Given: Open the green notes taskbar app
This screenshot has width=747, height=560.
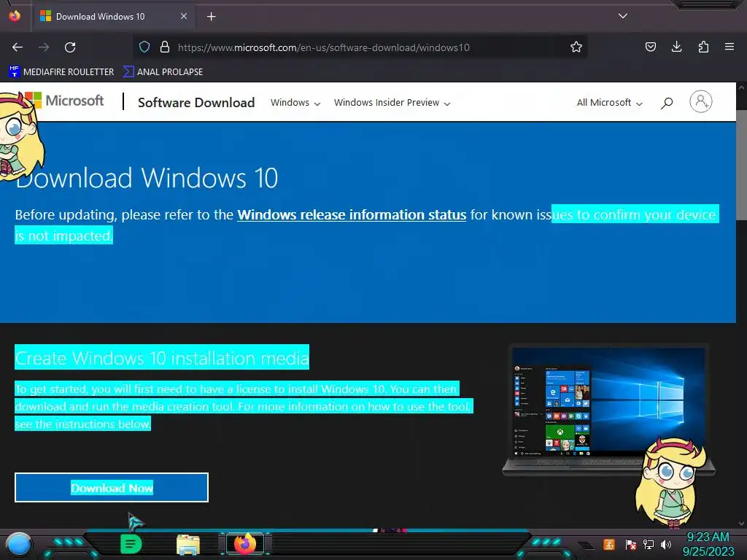Looking at the screenshot, I should pyautogui.click(x=131, y=544).
